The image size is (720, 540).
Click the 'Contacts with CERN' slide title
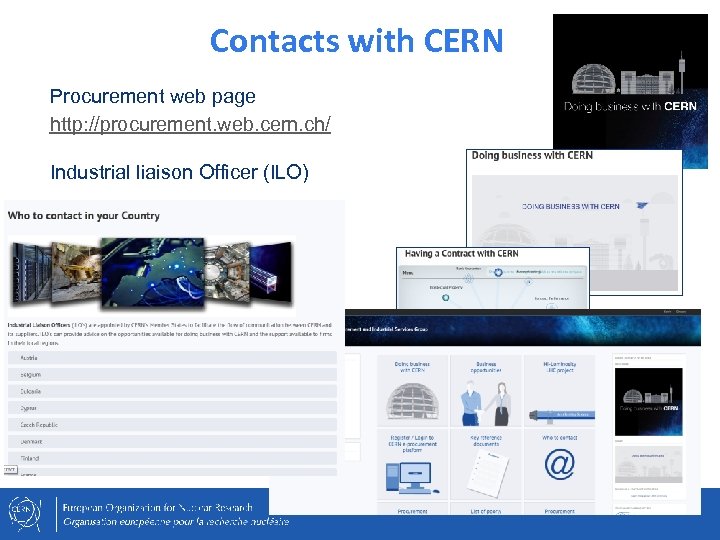coord(357,40)
